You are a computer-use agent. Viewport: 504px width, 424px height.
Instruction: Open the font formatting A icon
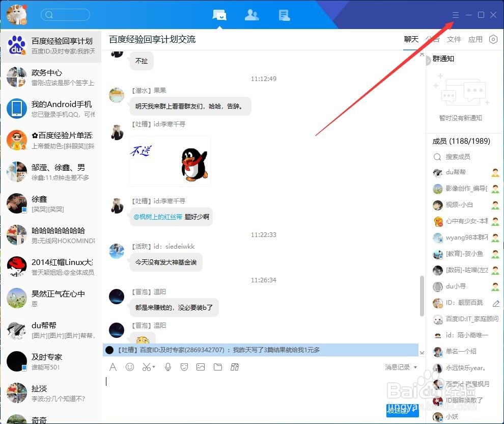[113, 367]
